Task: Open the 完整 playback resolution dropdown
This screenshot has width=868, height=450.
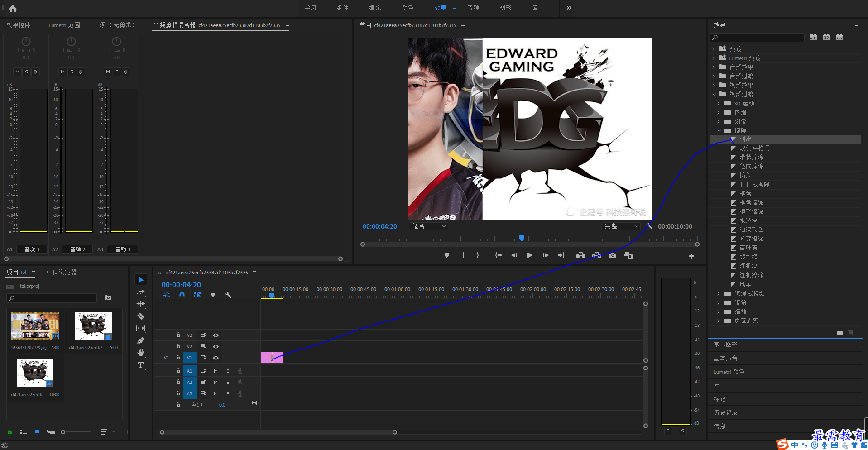Action: tap(621, 226)
